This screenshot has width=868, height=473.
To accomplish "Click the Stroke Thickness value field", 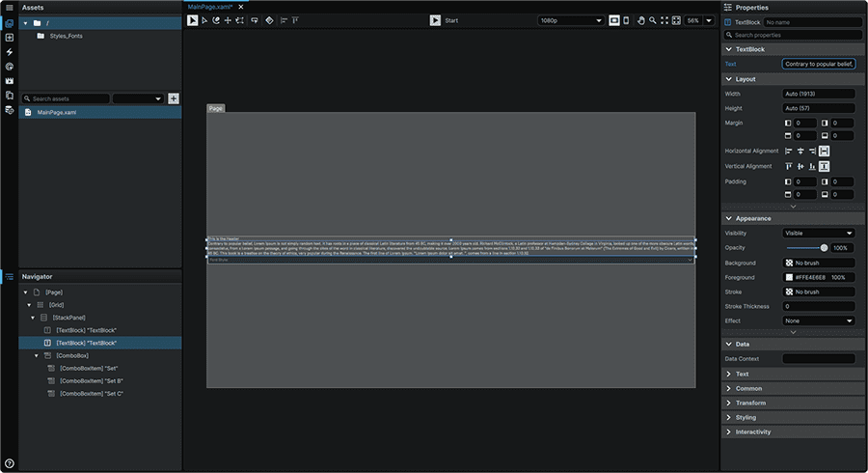I will [x=819, y=306].
